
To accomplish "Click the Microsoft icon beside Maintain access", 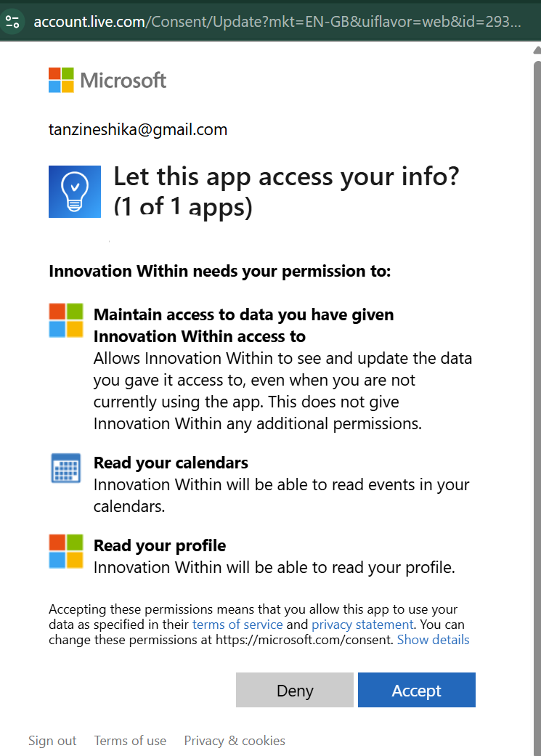I will pyautogui.click(x=66, y=320).
